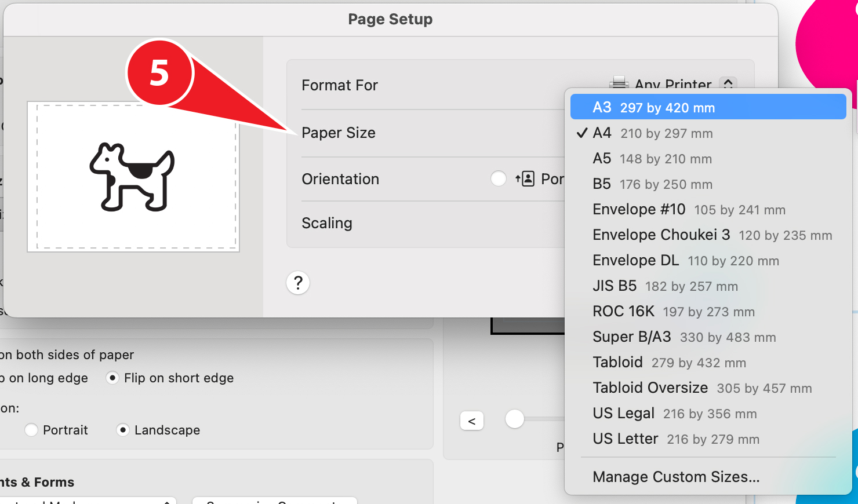Click the printer icon beside Any Printer
858x504 pixels.
[x=619, y=82]
